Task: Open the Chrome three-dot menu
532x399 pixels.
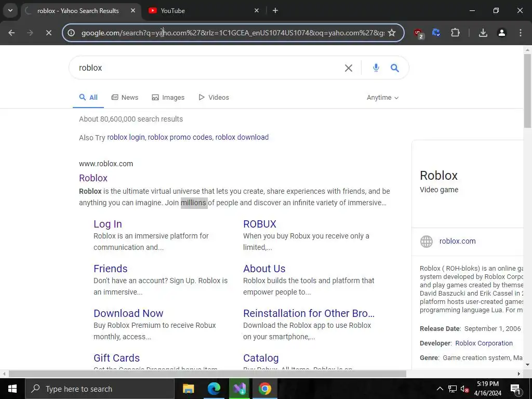Action: (x=521, y=33)
